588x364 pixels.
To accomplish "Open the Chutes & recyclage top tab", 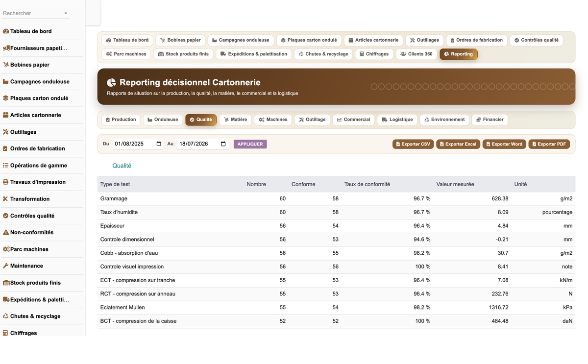I will coord(323,54).
